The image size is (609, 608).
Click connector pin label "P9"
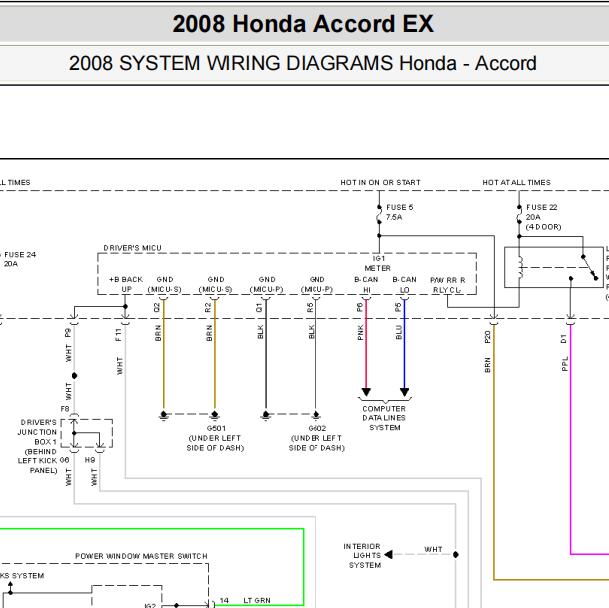68,333
